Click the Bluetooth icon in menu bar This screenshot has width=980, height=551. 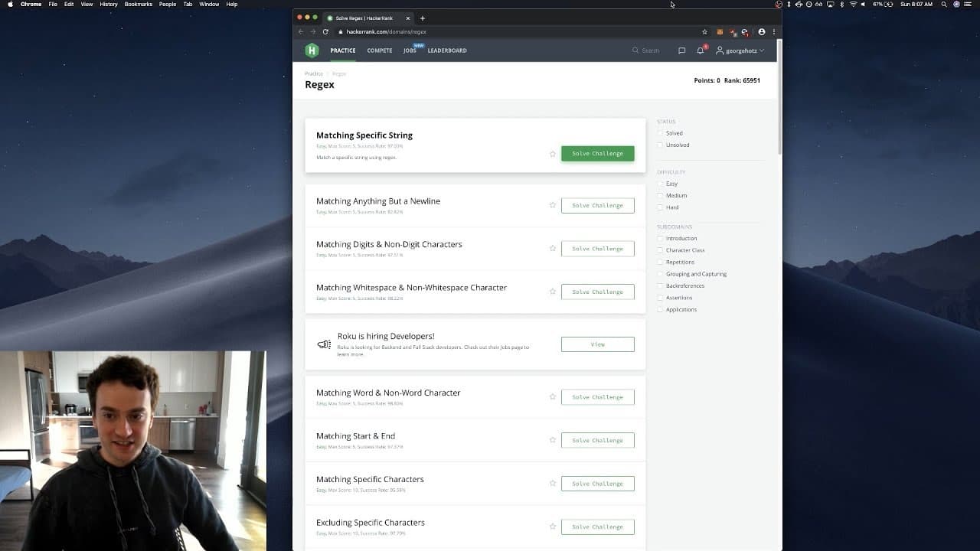tap(841, 5)
